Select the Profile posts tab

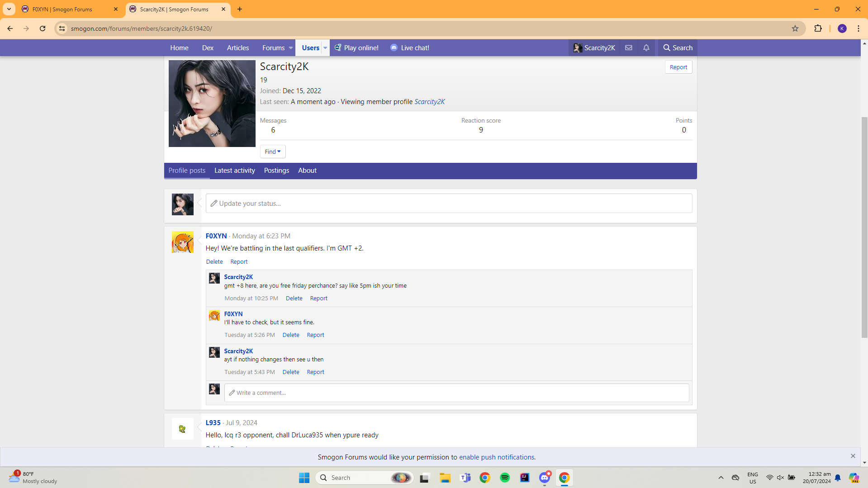pyautogui.click(x=187, y=171)
